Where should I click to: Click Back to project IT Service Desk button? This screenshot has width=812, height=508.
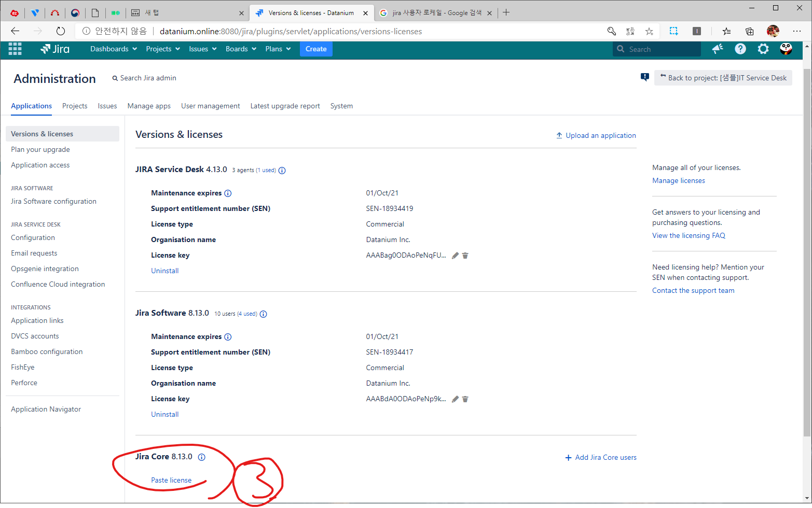723,78
